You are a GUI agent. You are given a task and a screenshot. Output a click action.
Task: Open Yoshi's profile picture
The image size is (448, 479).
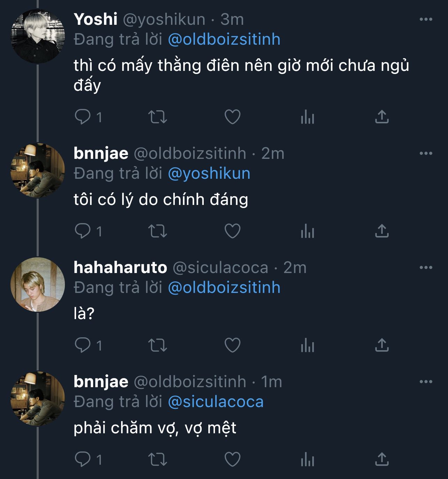(38, 36)
